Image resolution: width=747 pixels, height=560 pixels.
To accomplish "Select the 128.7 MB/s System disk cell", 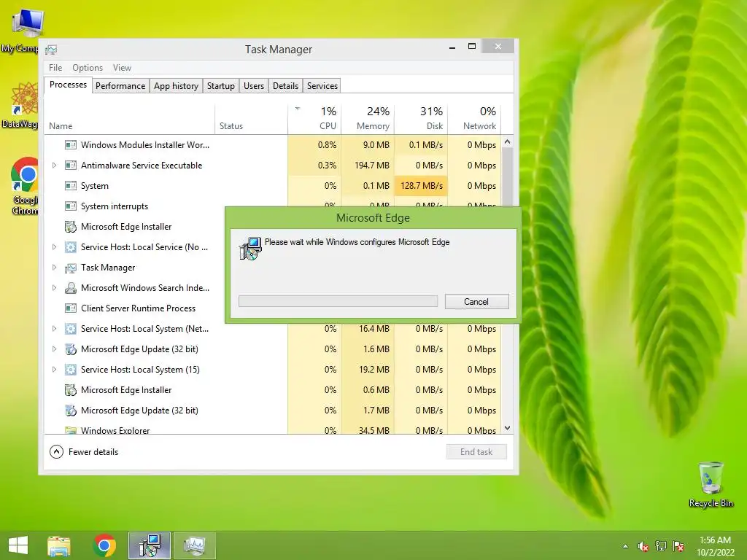I will [421, 186].
